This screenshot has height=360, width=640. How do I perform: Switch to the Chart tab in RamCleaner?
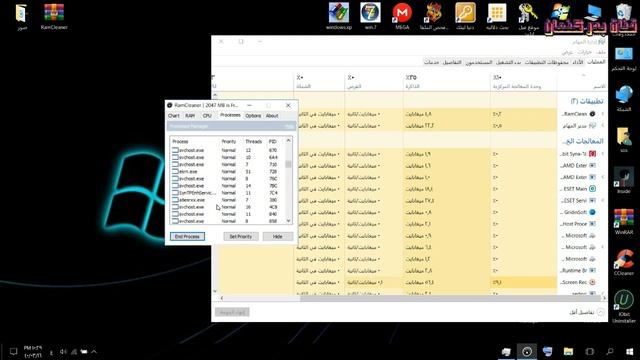[173, 116]
